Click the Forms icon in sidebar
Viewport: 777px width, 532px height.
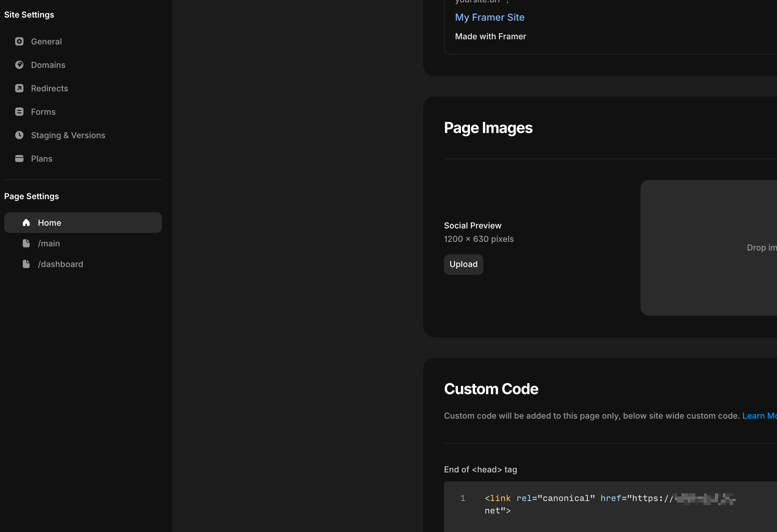19,112
